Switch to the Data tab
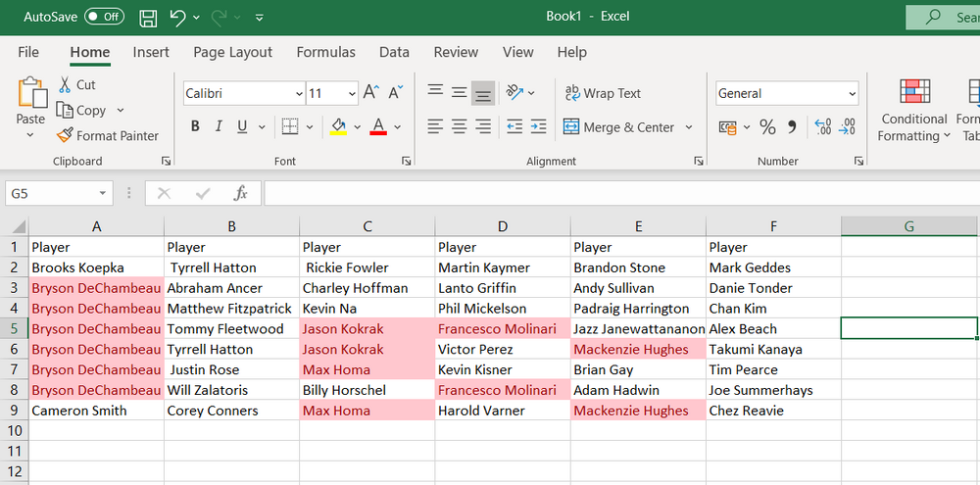The height and width of the screenshot is (485, 980). coord(394,52)
